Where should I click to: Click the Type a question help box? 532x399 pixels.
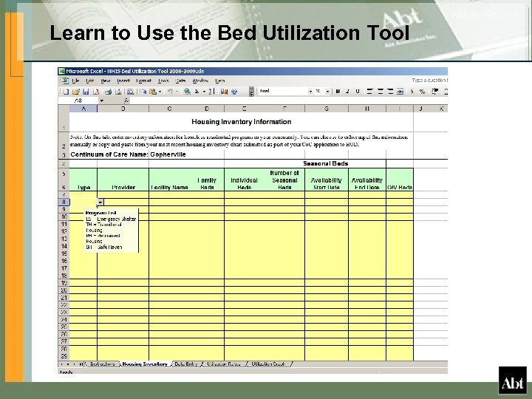429,81
